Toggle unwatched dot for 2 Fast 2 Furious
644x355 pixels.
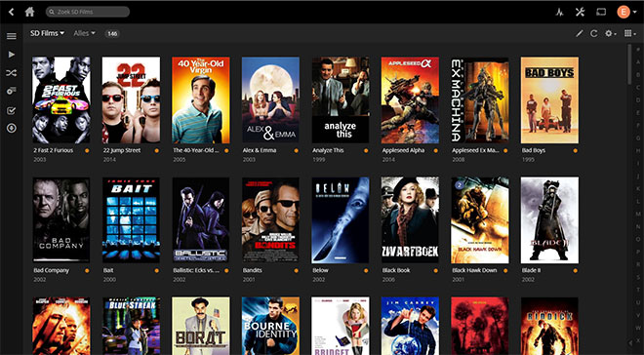tap(87, 150)
